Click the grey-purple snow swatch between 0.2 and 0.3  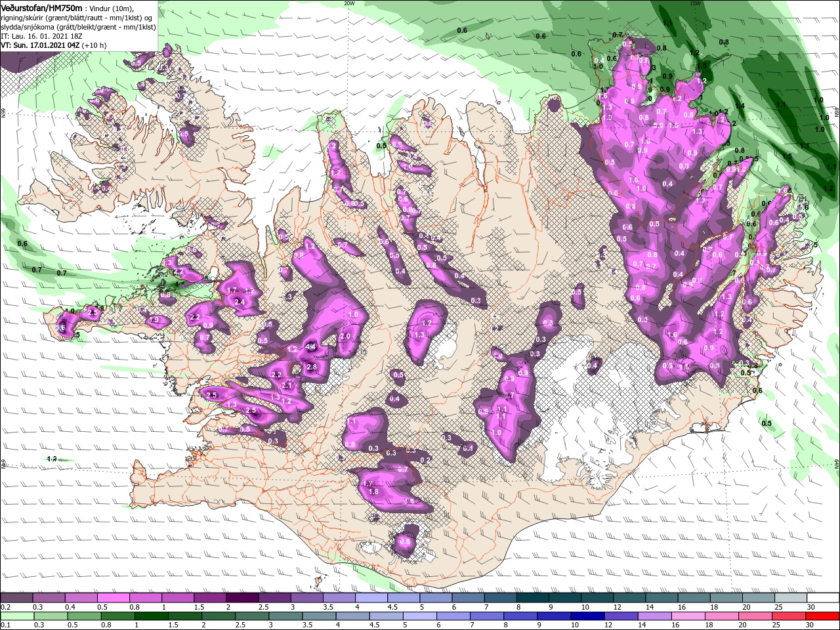point(16,598)
